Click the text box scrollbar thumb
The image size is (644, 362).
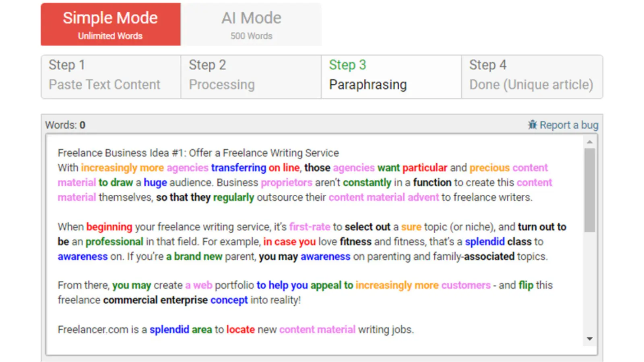pos(590,189)
